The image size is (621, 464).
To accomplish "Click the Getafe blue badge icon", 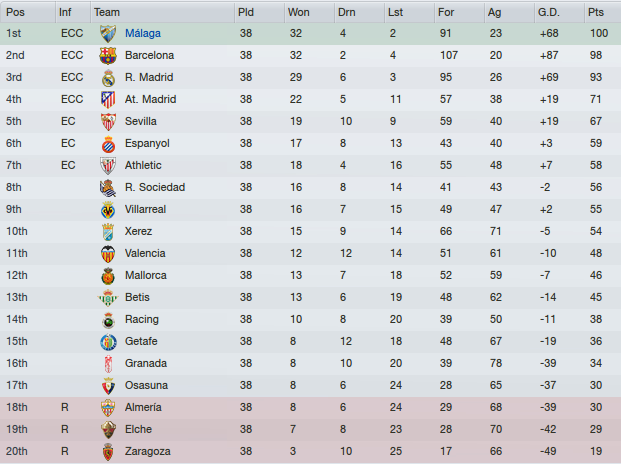I will click(108, 342).
